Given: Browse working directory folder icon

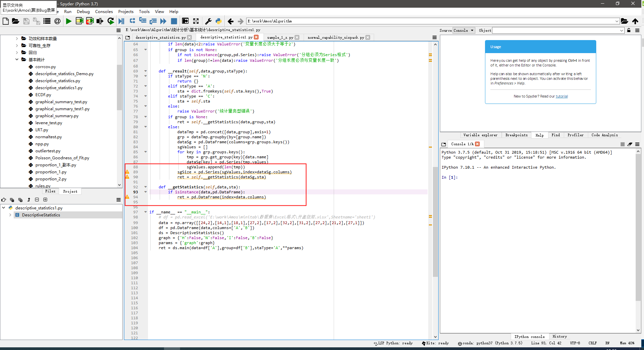Looking at the screenshot, I should (624, 21).
